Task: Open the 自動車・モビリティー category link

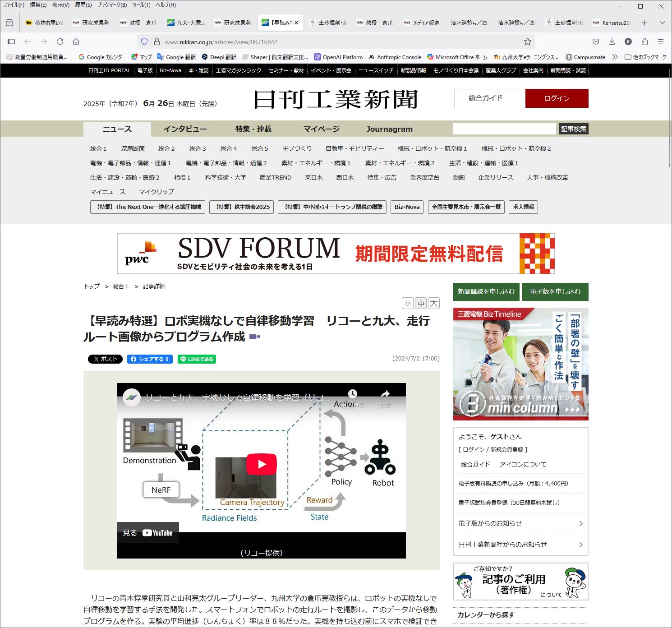Action: click(354, 148)
